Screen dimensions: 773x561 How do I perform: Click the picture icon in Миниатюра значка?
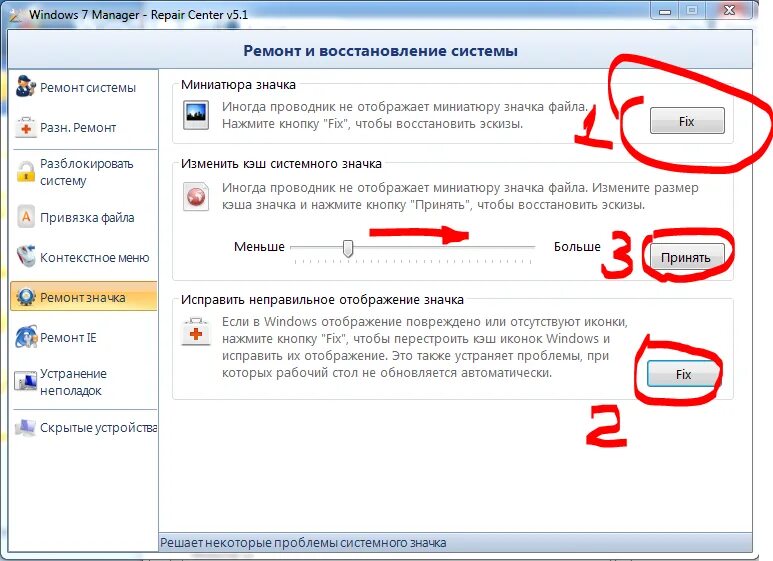pos(196,115)
